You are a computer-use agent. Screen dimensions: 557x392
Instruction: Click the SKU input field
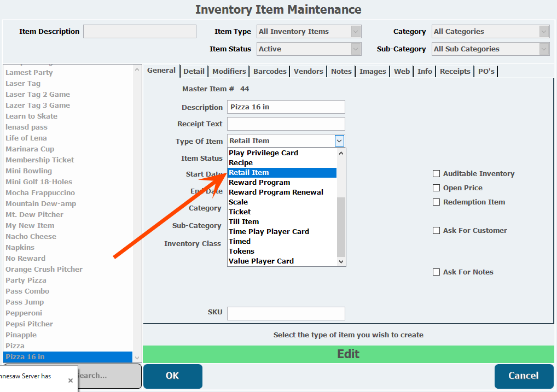286,313
